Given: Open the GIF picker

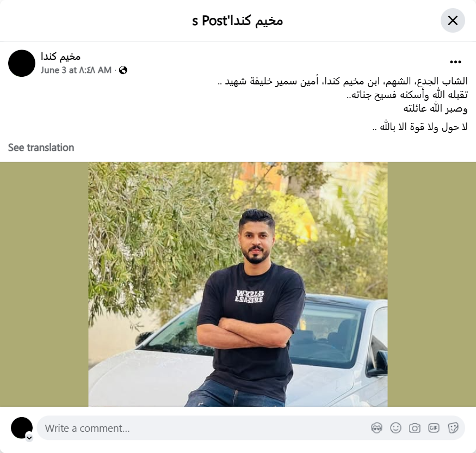Looking at the screenshot, I should point(434,428).
